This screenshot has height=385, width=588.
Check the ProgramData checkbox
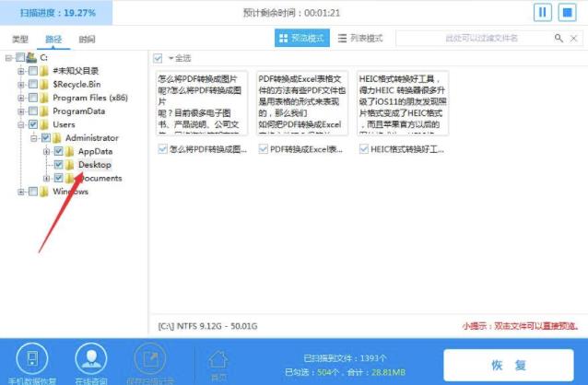pos(33,111)
